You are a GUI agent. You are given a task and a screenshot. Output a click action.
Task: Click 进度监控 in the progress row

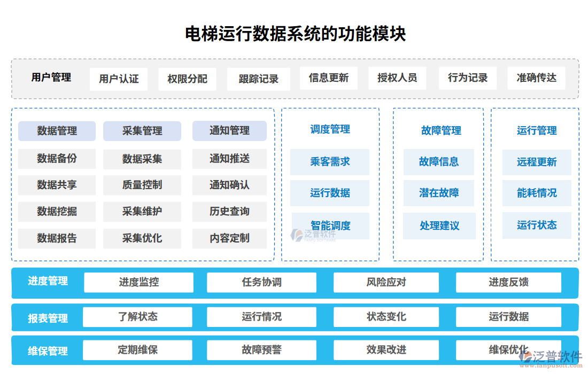point(140,282)
